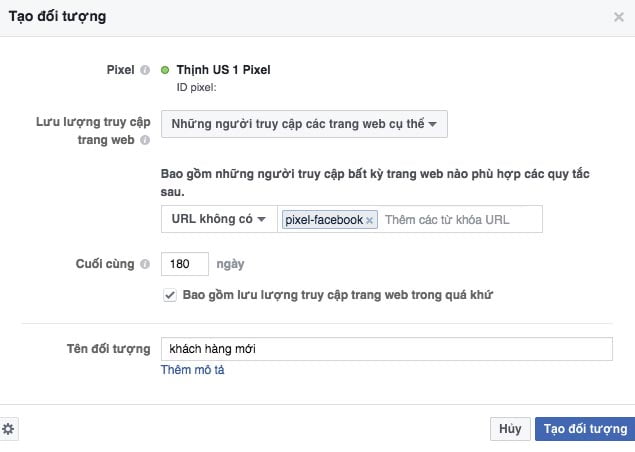Screen dimensions: 635x452
Task: Remove the pixel-facebook keyword tag
Action: point(369,220)
